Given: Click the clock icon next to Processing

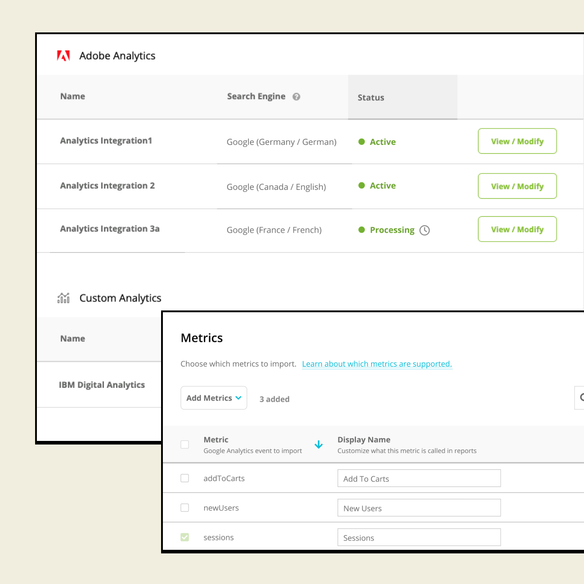Looking at the screenshot, I should 425,230.
